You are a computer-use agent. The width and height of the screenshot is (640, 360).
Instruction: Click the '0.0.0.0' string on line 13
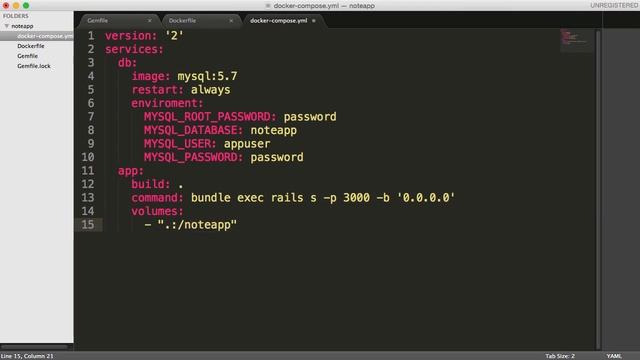(x=426, y=197)
